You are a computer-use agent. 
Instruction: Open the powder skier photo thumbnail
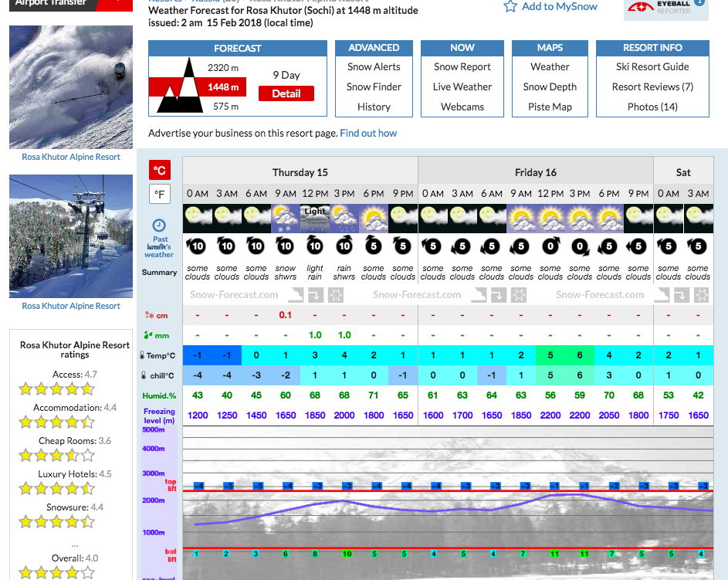(71, 86)
